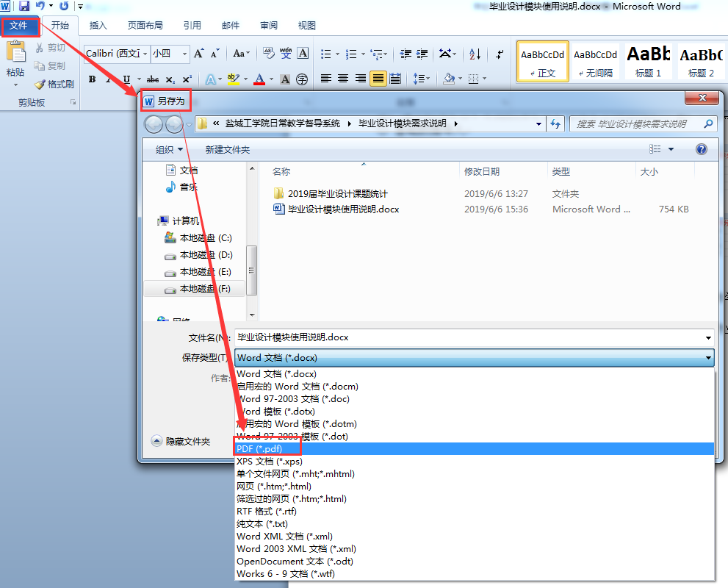This screenshot has height=588, width=728.
Task: Open the file name (文件名) combo box arrow
Action: (x=708, y=338)
